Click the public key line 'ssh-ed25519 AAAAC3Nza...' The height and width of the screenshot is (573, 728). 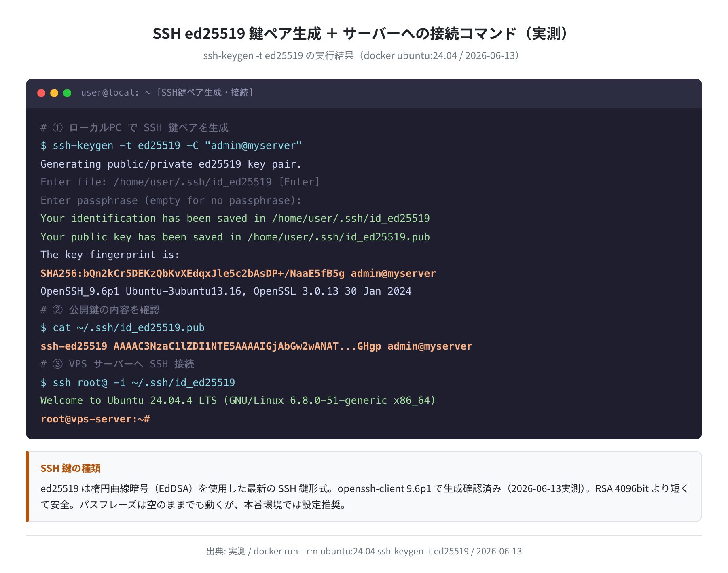(256, 346)
